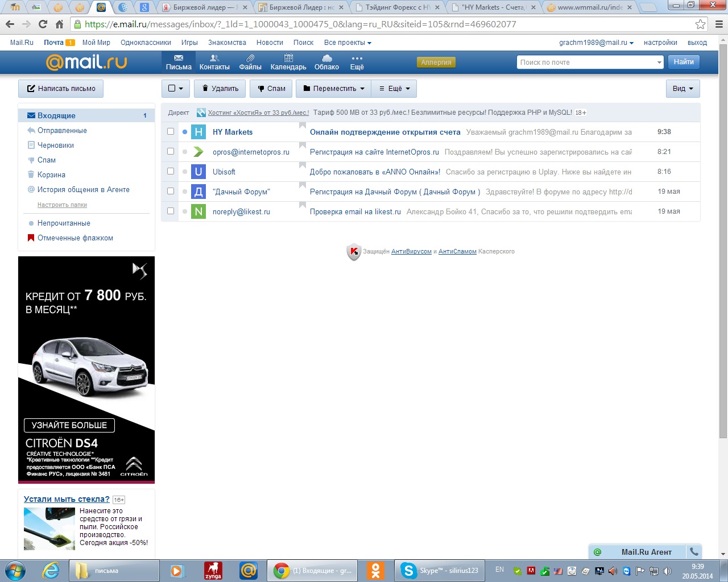728x582 pixels.
Task: Open the Вид view dropdown
Action: click(682, 89)
